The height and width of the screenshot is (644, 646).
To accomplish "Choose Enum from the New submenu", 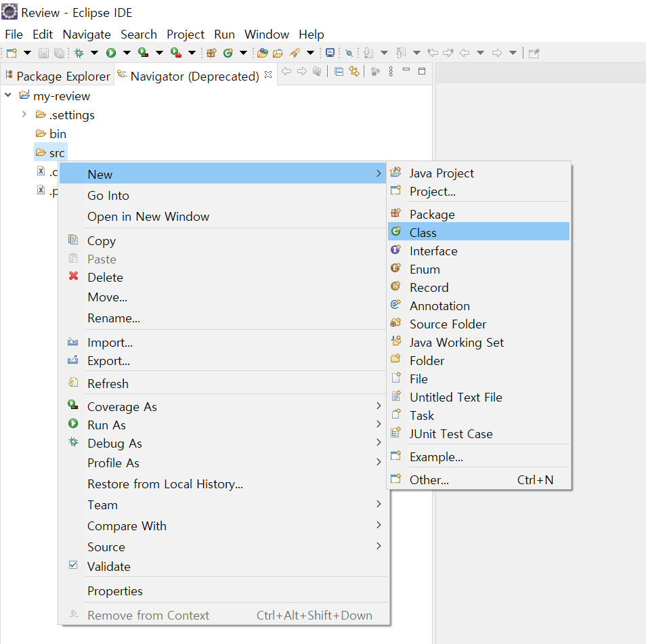I will click(x=479, y=269).
